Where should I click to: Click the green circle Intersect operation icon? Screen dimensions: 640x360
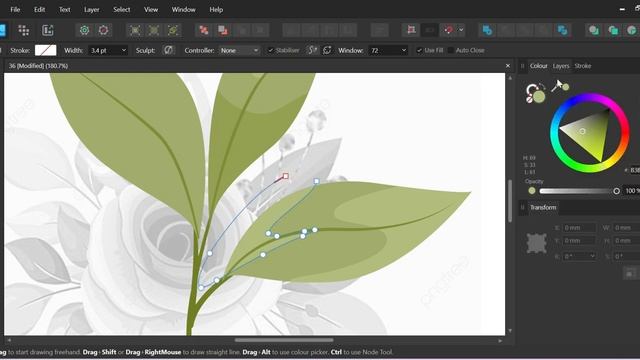pos(631,30)
